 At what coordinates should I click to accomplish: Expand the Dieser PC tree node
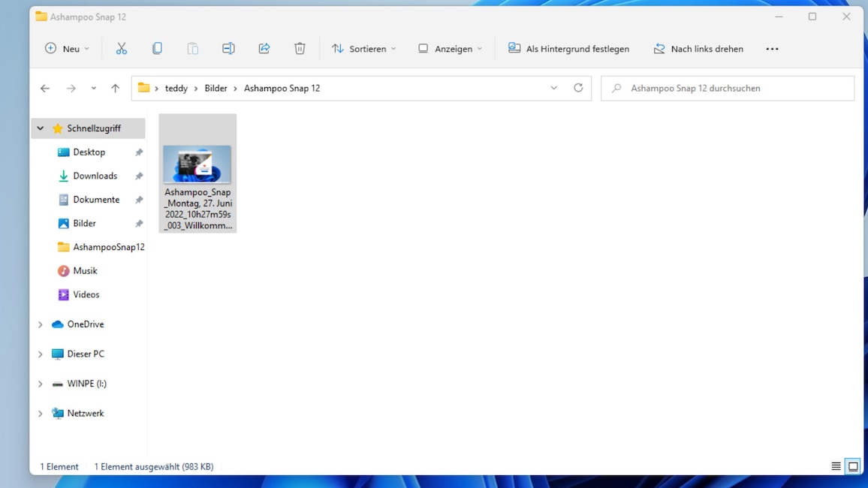pyautogui.click(x=41, y=354)
